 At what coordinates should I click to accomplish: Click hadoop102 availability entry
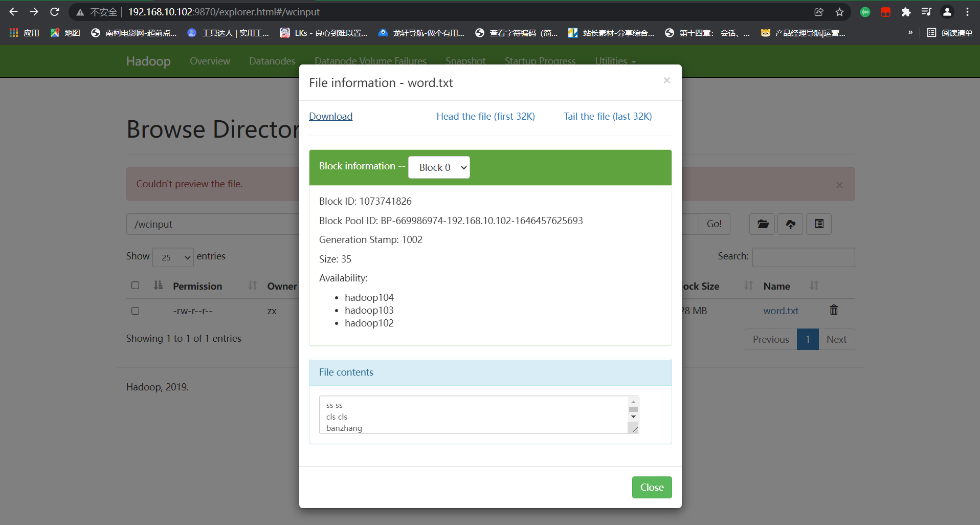[x=369, y=323]
